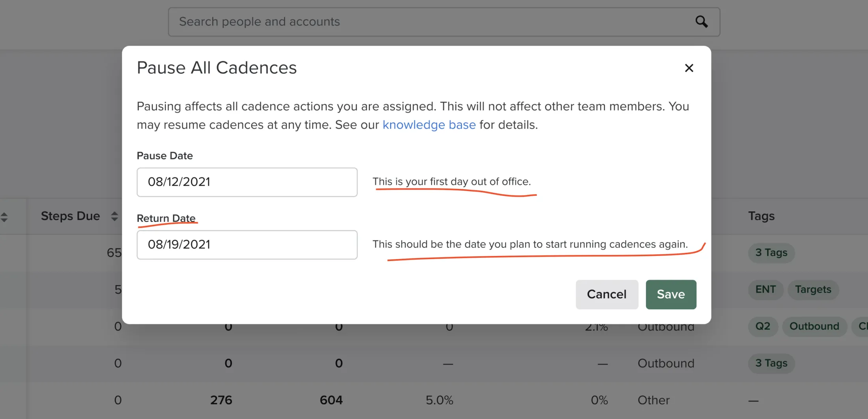Select the ENT tag

(765, 289)
